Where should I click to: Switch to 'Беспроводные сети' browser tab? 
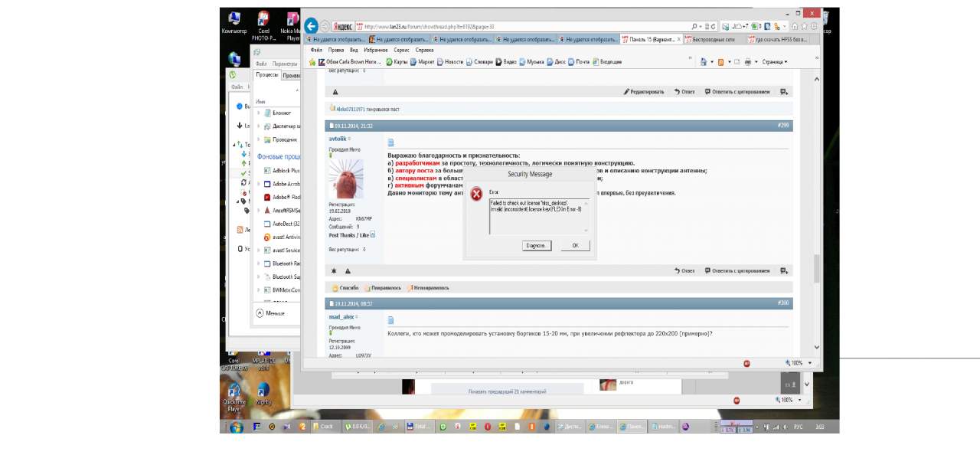714,39
